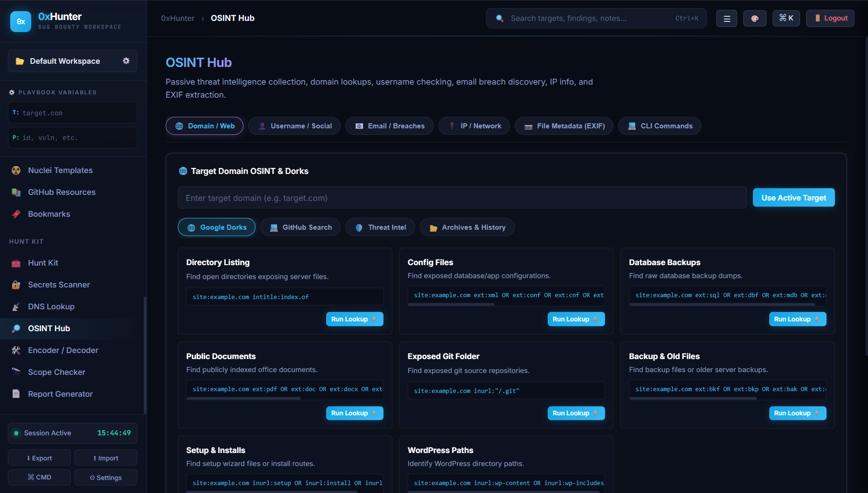Screen dimensions: 868x493
Task: Run Lookup for Exposed Git Folder
Action: (576, 413)
